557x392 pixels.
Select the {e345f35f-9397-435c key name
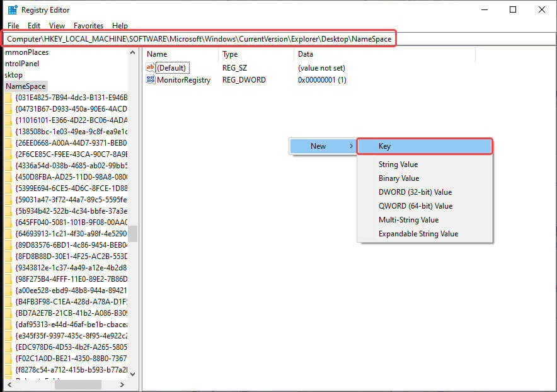71,336
